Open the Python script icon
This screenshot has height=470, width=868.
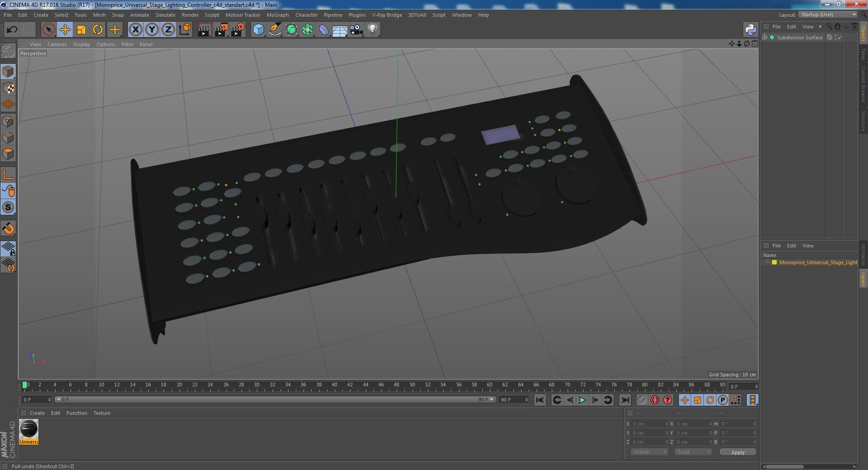[x=750, y=30]
